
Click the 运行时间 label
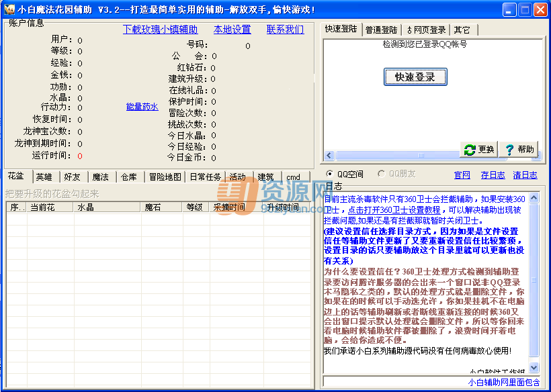pos(52,156)
